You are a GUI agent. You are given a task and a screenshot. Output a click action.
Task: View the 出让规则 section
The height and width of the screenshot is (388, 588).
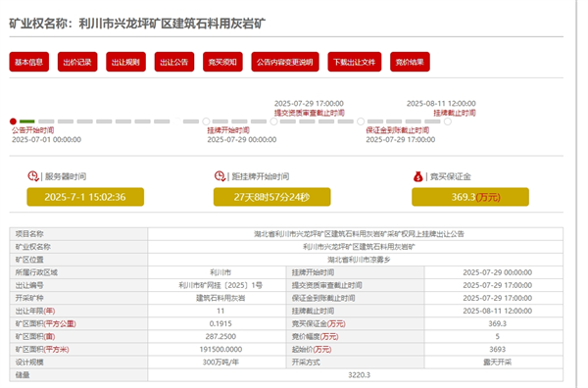[125, 62]
